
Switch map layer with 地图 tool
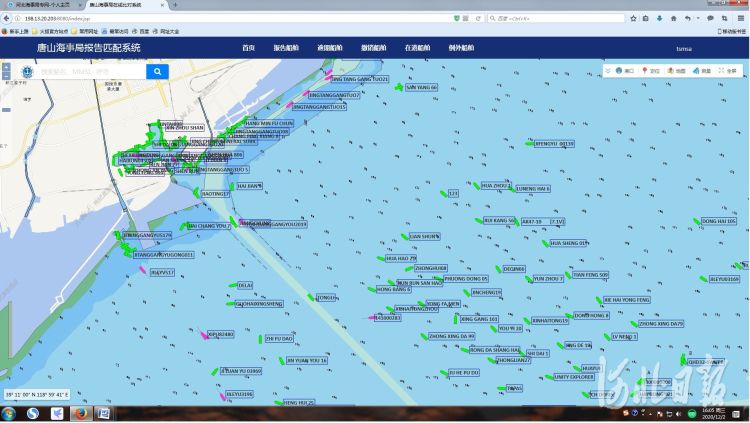(677, 71)
